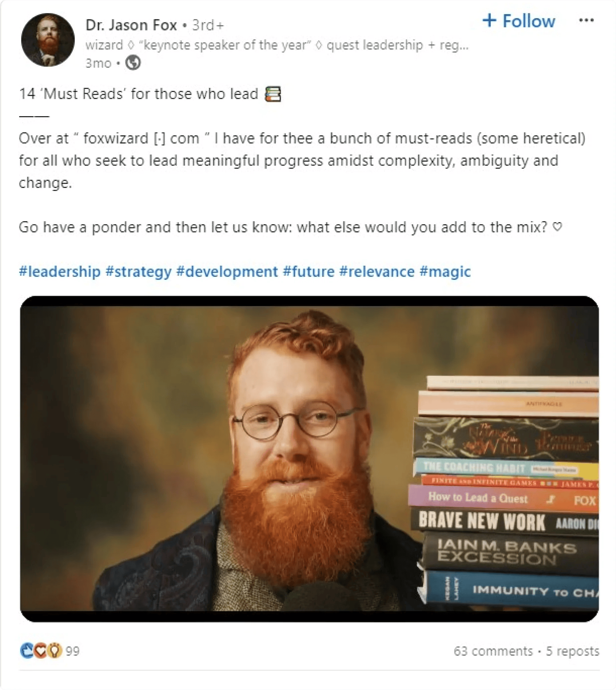Open the #development hashtag
Screen dimensions: 616x690
point(227,272)
